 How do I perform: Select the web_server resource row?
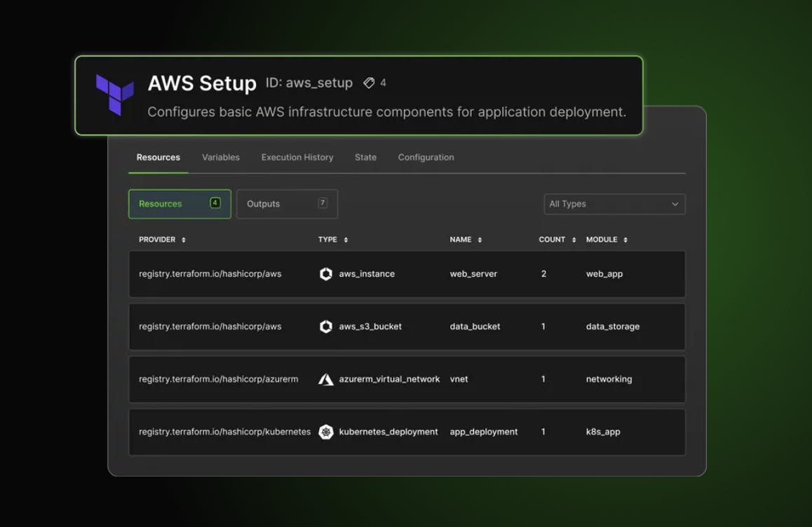(407, 274)
